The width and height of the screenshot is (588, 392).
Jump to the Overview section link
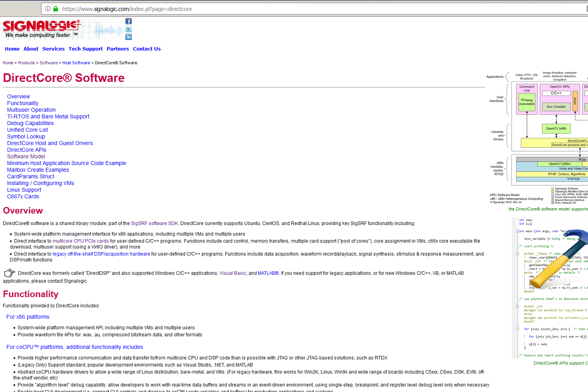(x=18, y=96)
